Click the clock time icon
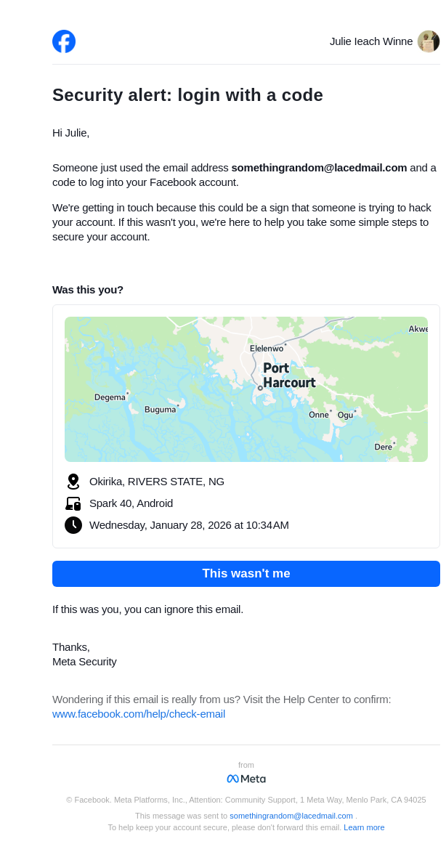 coord(73,525)
